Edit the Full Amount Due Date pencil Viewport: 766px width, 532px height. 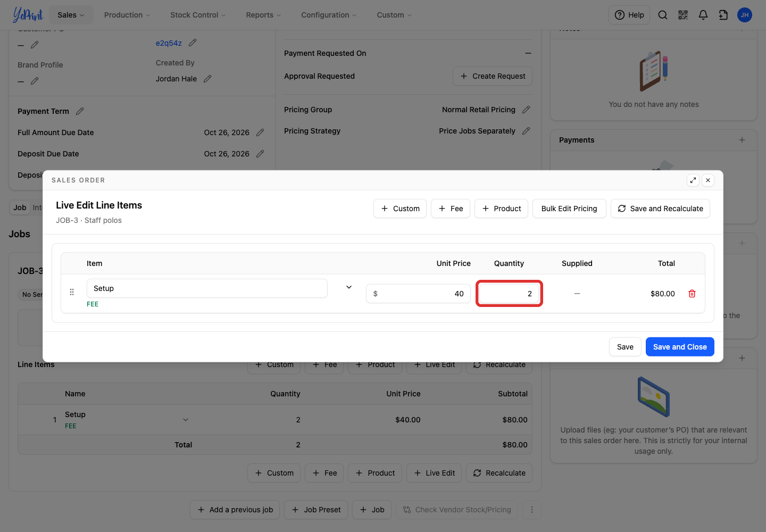260,132
